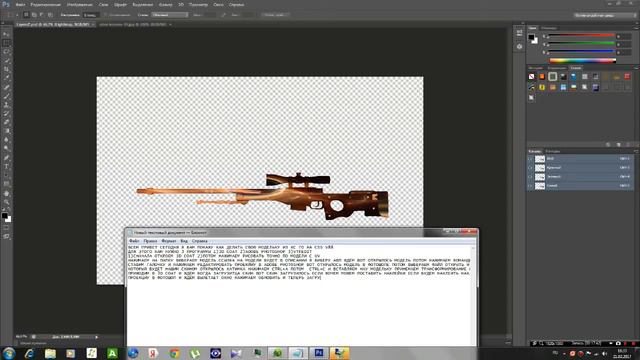
Task: Select the Rectangular Marquee tool
Action: tap(6, 43)
